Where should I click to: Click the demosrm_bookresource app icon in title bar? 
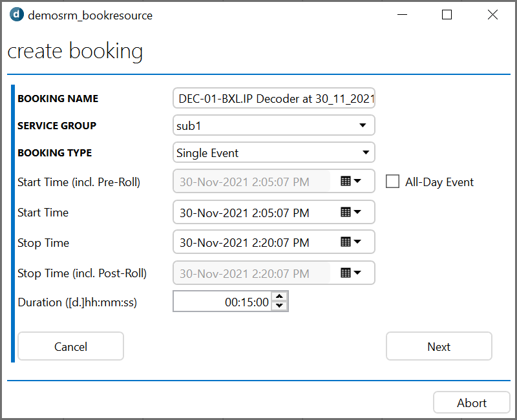[17, 15]
